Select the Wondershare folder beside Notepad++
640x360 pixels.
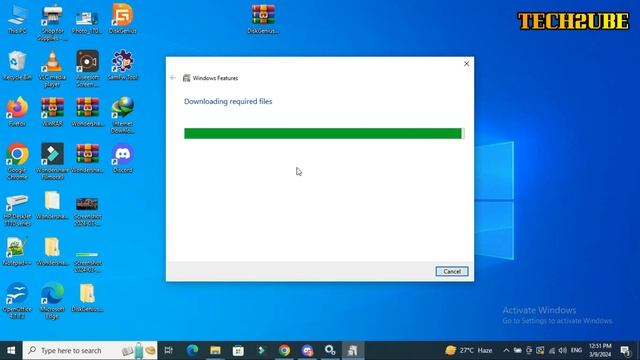click(53, 251)
